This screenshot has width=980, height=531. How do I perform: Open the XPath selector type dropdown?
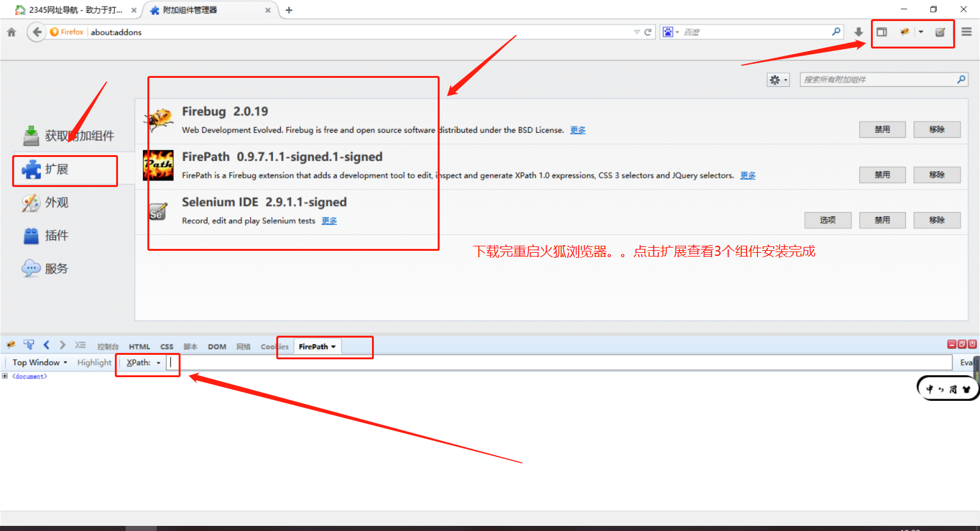coord(144,363)
